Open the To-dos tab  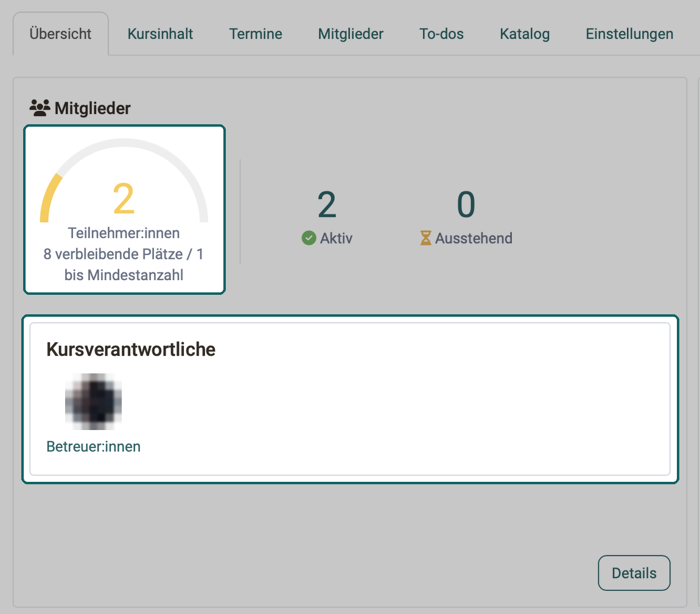click(441, 34)
